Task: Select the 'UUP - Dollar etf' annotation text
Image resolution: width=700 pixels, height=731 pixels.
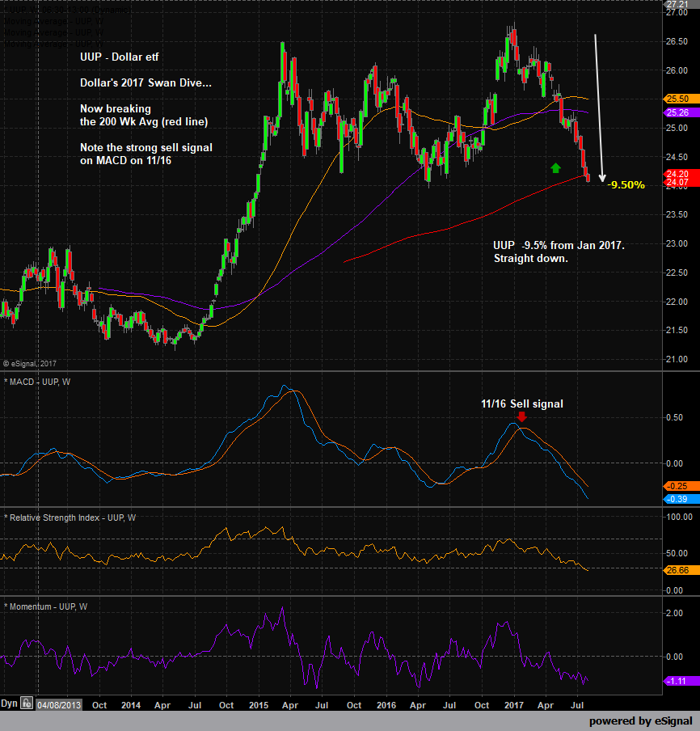Action: click(x=120, y=57)
